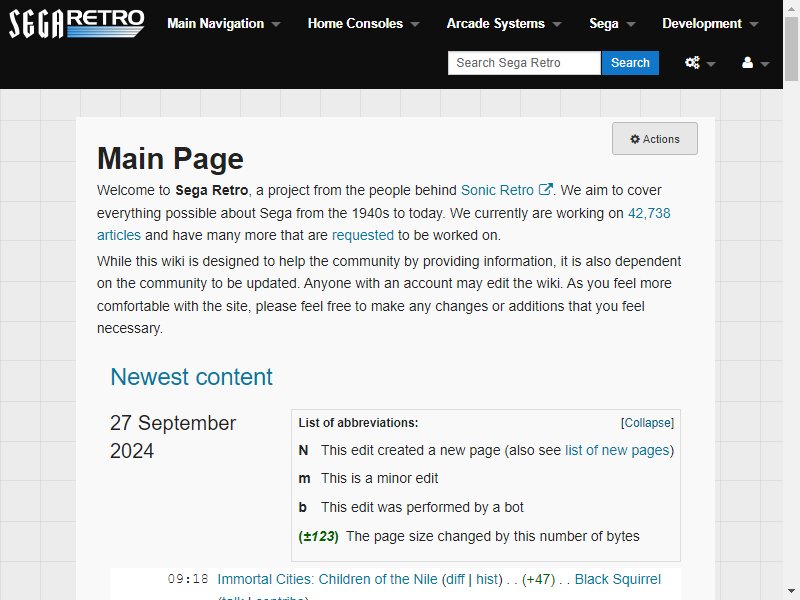
Task: Click the 'List of abbreviations:' label
Action: pos(358,423)
